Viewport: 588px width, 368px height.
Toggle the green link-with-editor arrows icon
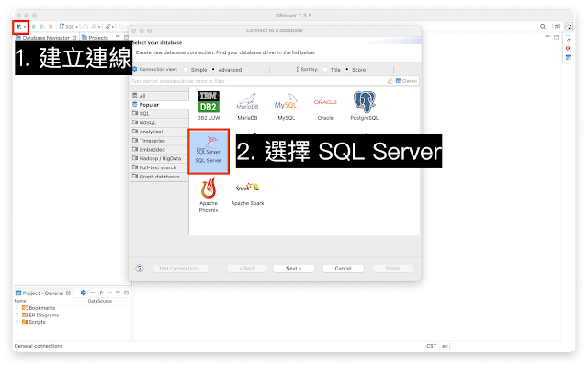(109, 293)
